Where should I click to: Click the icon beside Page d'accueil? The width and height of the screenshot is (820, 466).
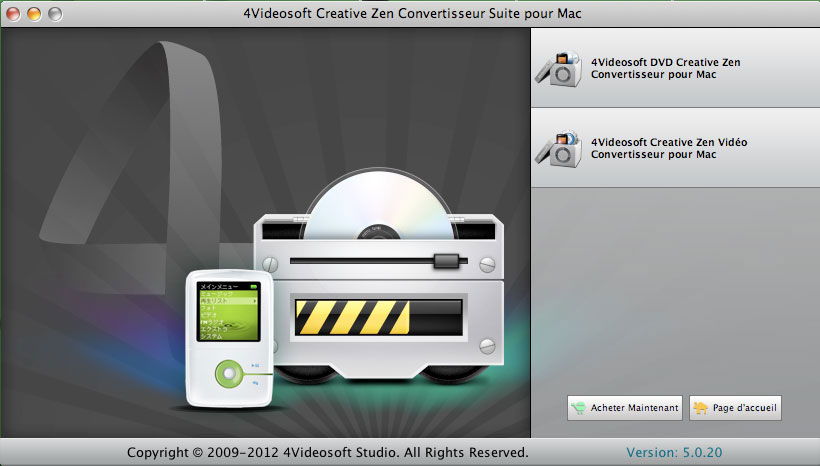[700, 408]
